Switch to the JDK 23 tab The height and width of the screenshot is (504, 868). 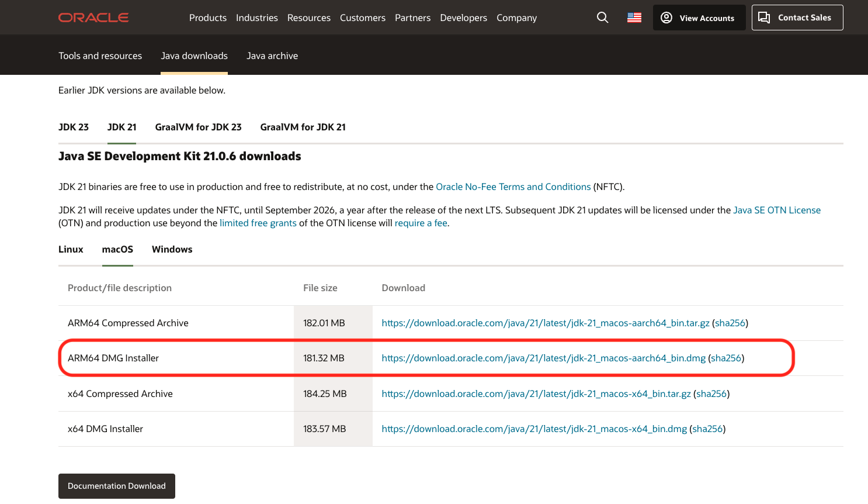pyautogui.click(x=74, y=127)
